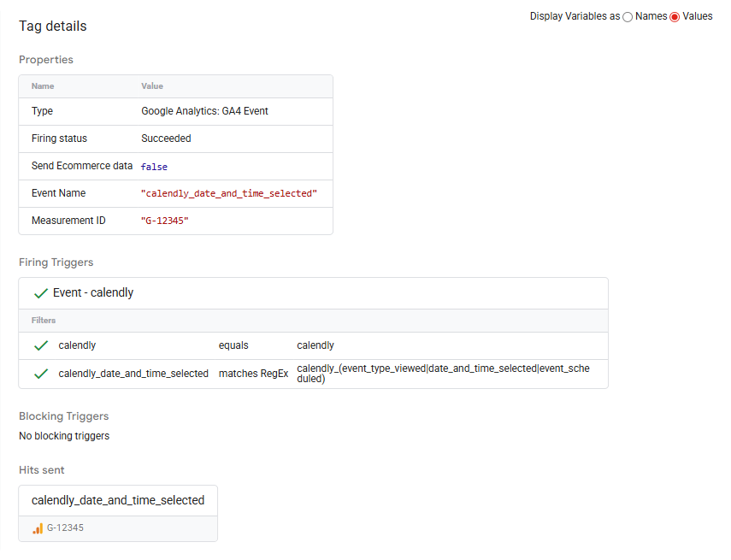Open the Event - calendly trigger header
Image resolution: width=731 pixels, height=560 pixels.
pyautogui.click(x=93, y=293)
